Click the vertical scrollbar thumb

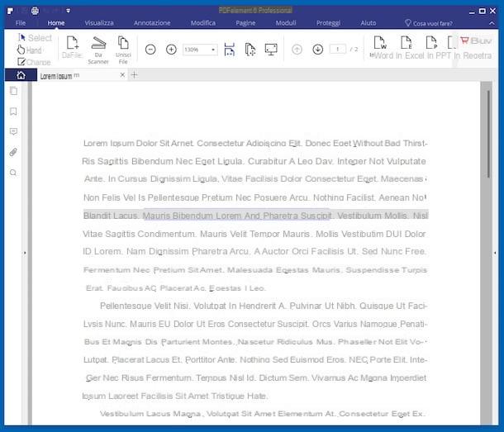(x=489, y=134)
